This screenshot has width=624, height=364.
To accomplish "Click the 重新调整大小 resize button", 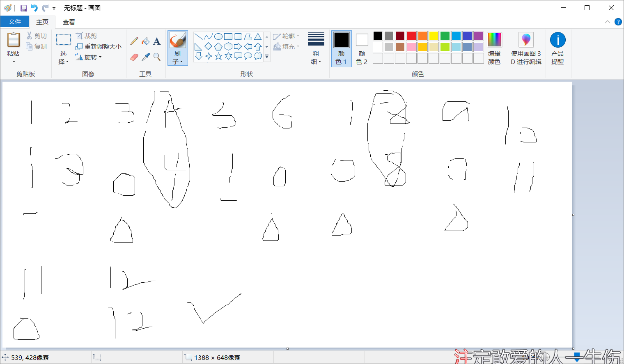I will (99, 46).
